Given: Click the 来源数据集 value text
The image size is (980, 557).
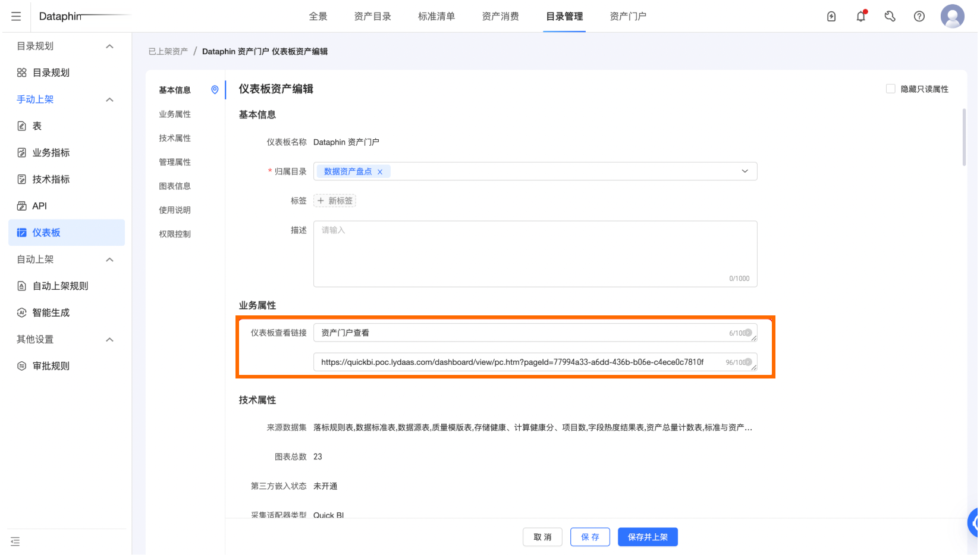Looking at the screenshot, I should [533, 428].
